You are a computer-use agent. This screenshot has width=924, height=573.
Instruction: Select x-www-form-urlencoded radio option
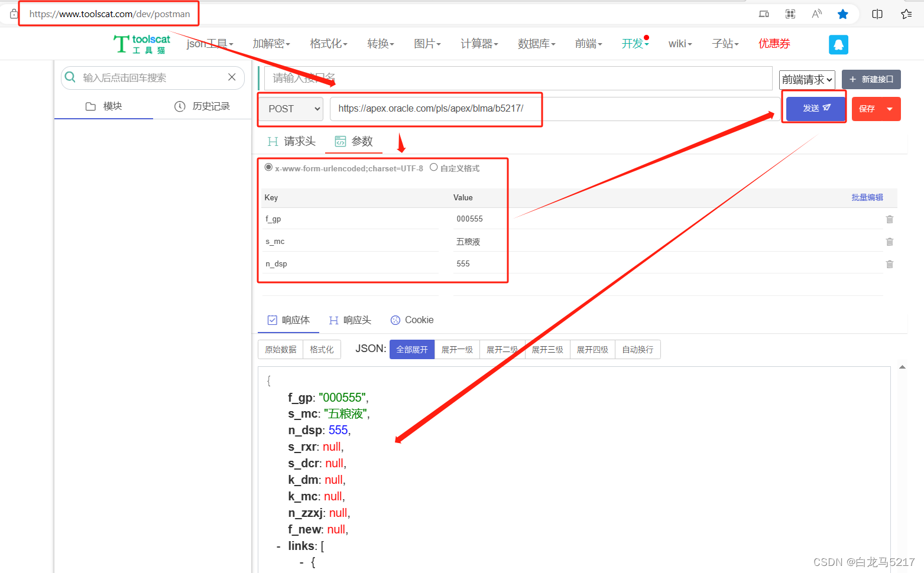tap(268, 167)
